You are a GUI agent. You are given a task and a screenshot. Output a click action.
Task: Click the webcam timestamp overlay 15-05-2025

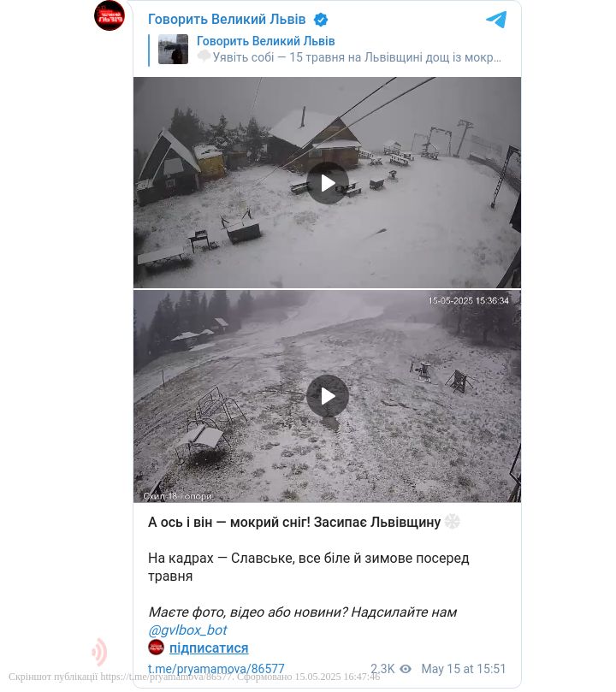pyautogui.click(x=469, y=300)
